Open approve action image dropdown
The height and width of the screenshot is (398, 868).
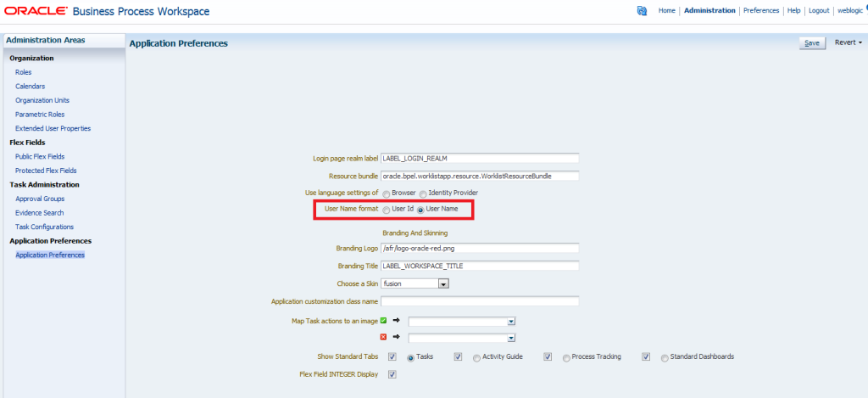click(511, 321)
